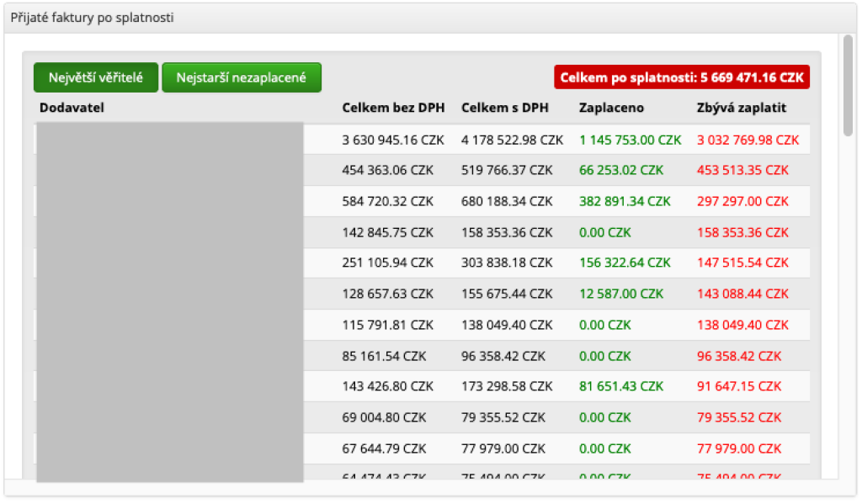Click the red Celkem po splatnosti total badge
The height and width of the screenshot is (504, 862).
[x=681, y=77]
